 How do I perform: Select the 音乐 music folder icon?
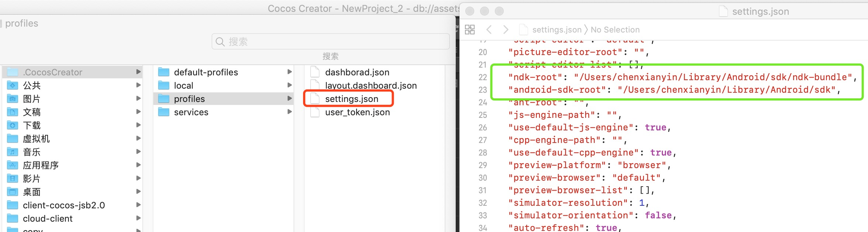pos(13,152)
